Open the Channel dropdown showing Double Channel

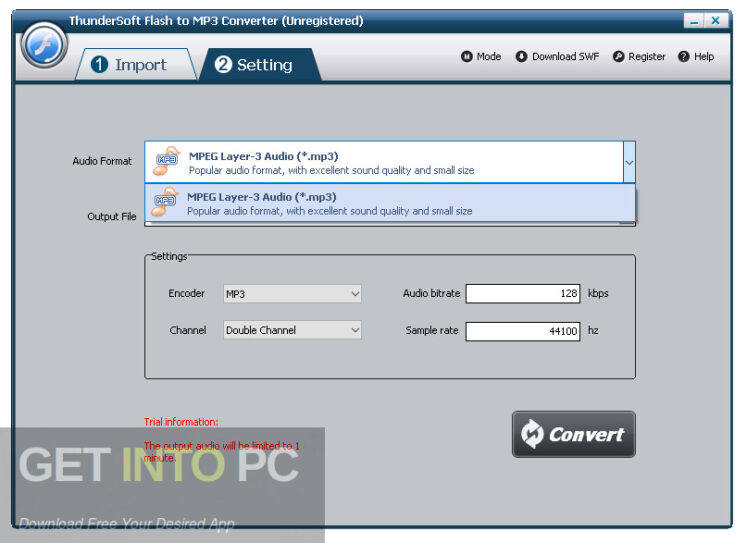tap(292, 330)
